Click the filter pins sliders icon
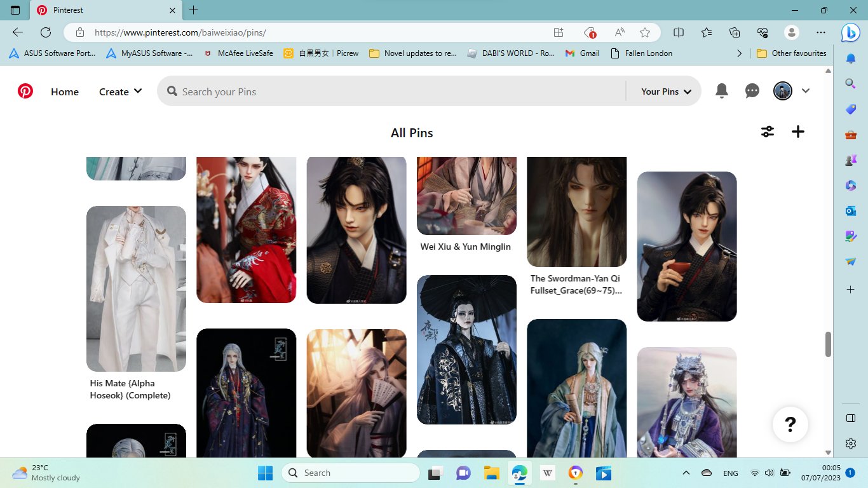868x488 pixels. point(768,132)
